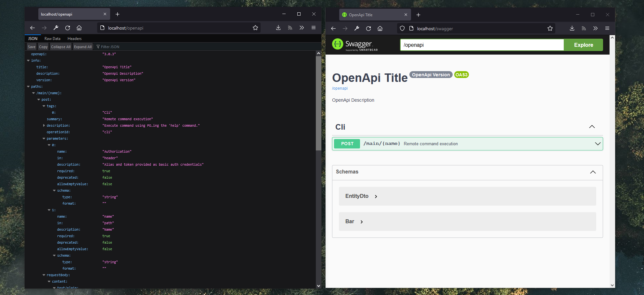
Task: Click wrench developer tools icon in left browser
Action: [x=56, y=28]
